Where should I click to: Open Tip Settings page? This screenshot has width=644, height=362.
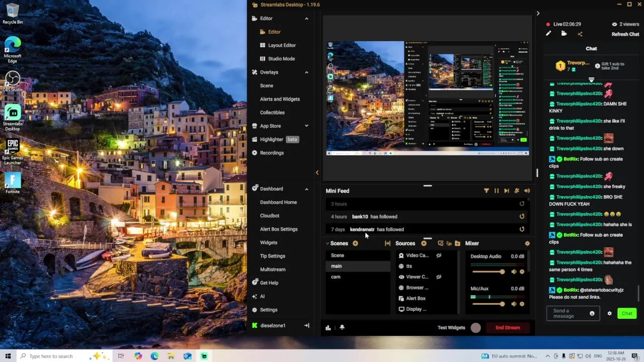tap(273, 256)
